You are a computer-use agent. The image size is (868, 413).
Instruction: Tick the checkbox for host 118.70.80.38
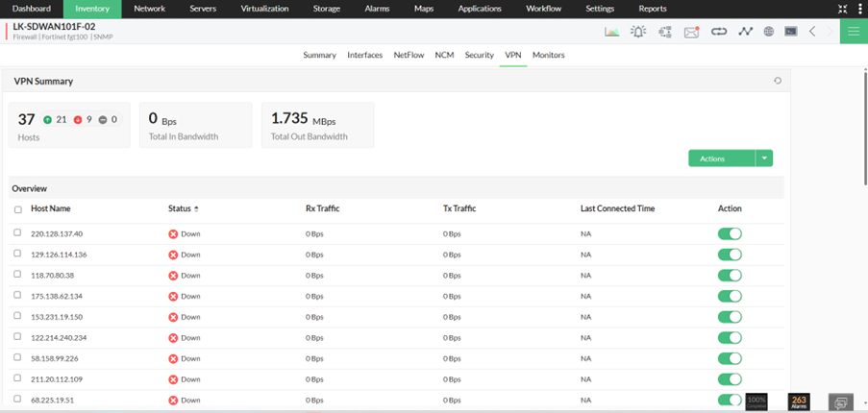(17, 275)
